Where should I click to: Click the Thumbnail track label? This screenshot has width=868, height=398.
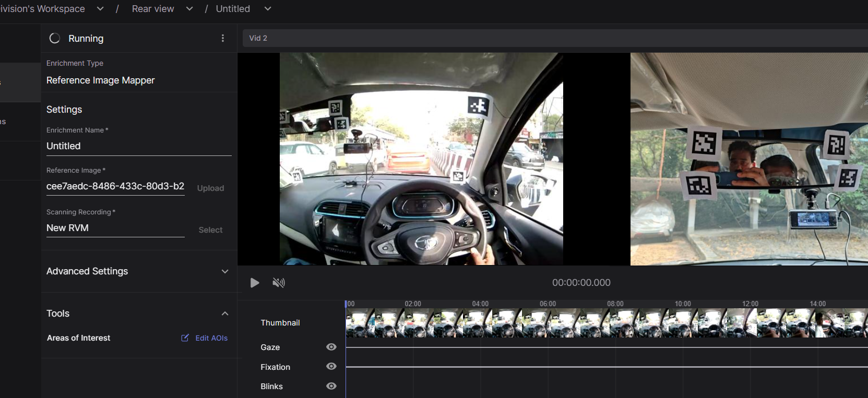coord(280,323)
